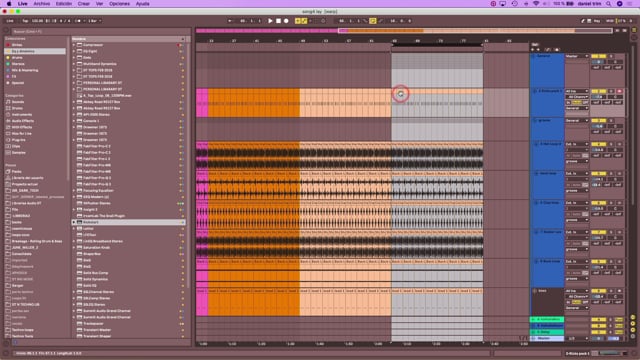Open the Crear menu
The image size is (640, 360).
(84, 4)
